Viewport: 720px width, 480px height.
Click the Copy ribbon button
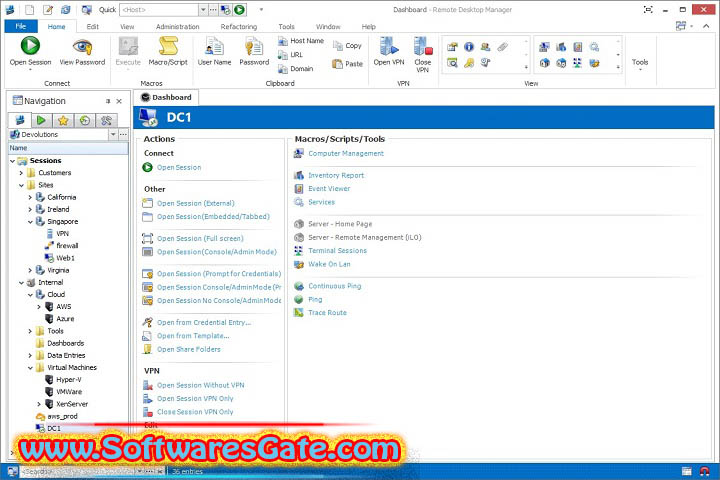(x=348, y=45)
